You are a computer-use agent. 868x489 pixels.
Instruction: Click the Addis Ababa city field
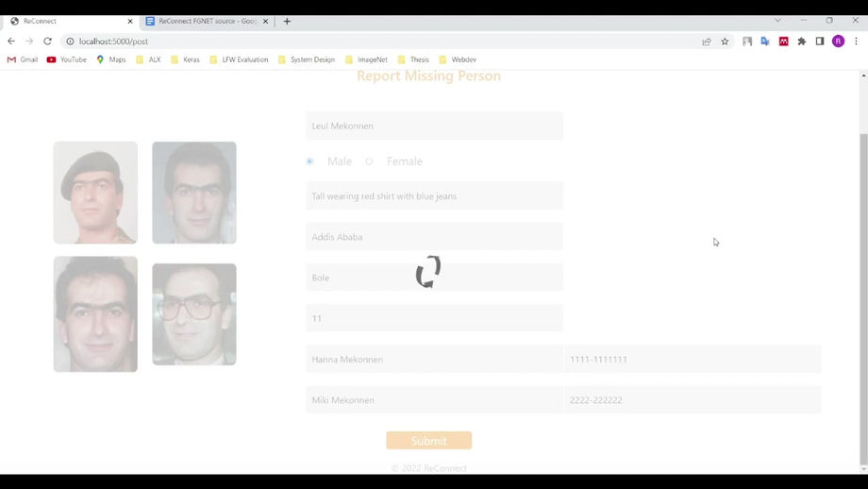(435, 237)
